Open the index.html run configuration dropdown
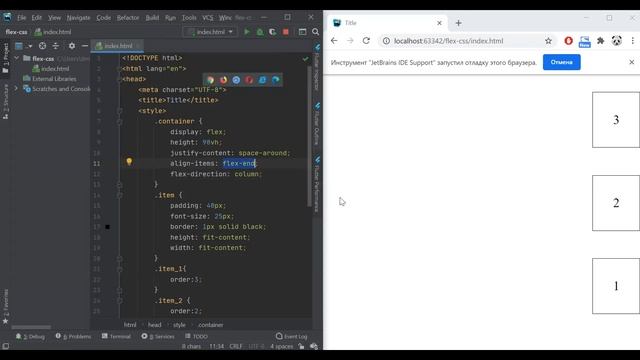This screenshot has height=360, width=640. pyautogui.click(x=210, y=32)
